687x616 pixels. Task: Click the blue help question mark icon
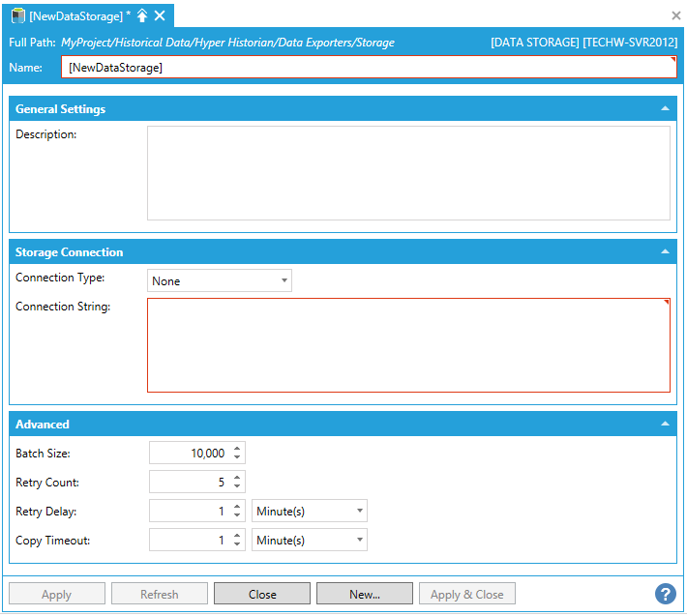(665, 594)
